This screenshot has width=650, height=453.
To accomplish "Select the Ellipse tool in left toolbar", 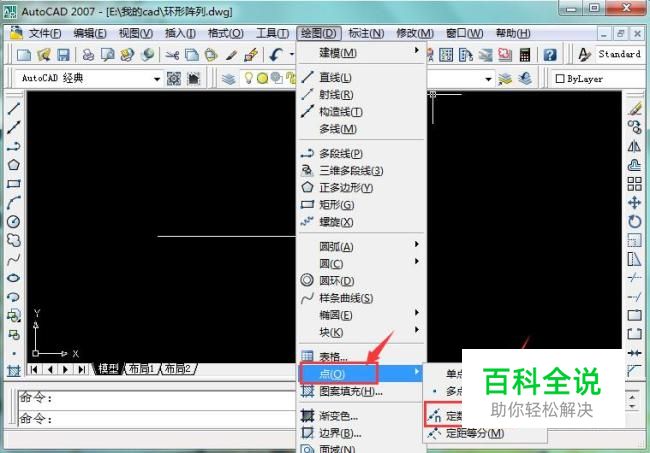I will pos(14,278).
